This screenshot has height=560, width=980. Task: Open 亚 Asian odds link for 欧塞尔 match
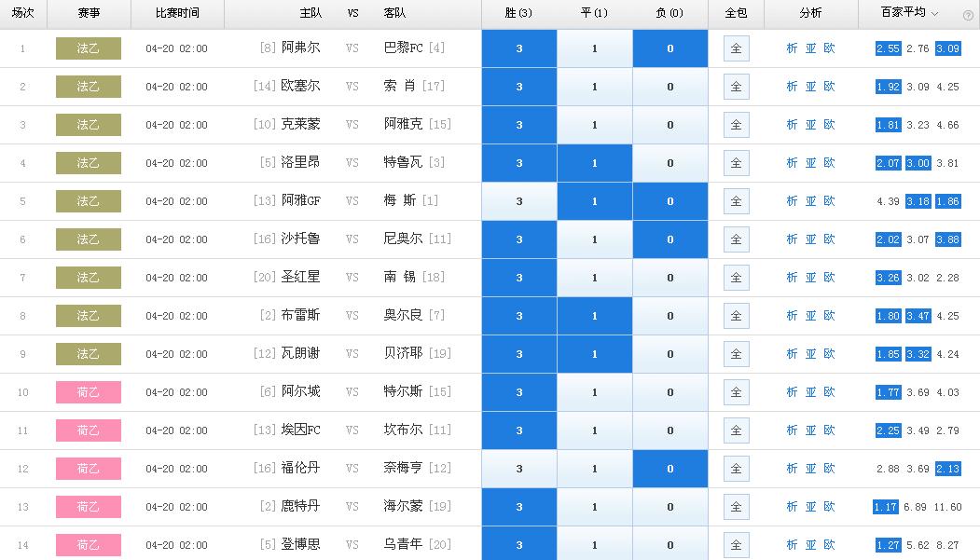tap(810, 86)
